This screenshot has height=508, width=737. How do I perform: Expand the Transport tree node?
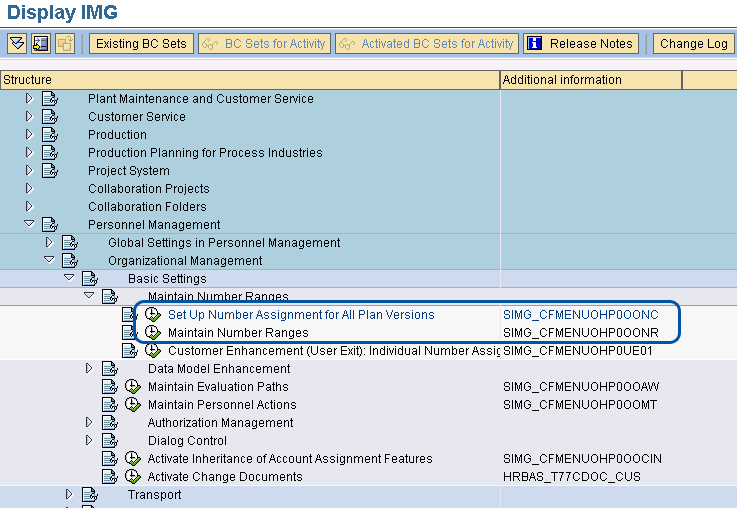69,495
